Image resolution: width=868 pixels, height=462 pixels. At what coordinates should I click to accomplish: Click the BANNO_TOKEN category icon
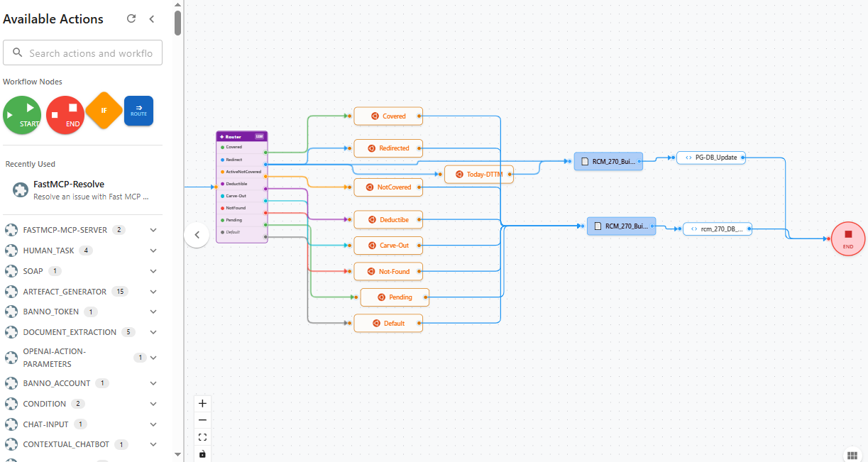tap(11, 312)
